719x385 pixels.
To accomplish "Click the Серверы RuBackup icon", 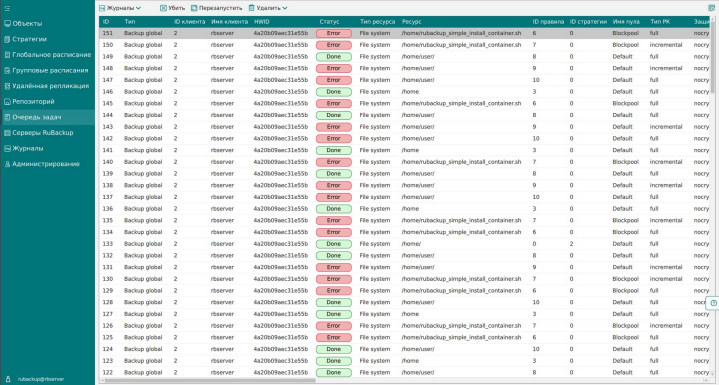I will (x=7, y=133).
